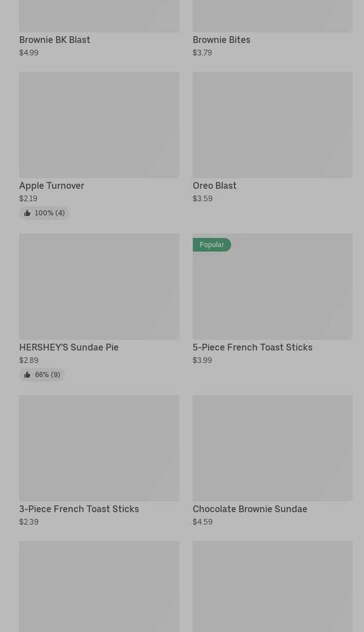
Task: Open the Brownie BK Blast item
Action: (55, 40)
